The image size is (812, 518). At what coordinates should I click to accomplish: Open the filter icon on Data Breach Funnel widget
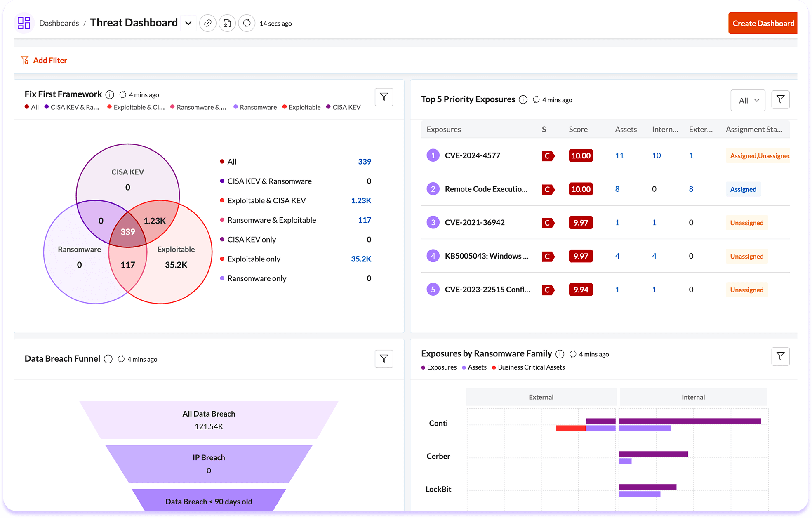click(384, 359)
